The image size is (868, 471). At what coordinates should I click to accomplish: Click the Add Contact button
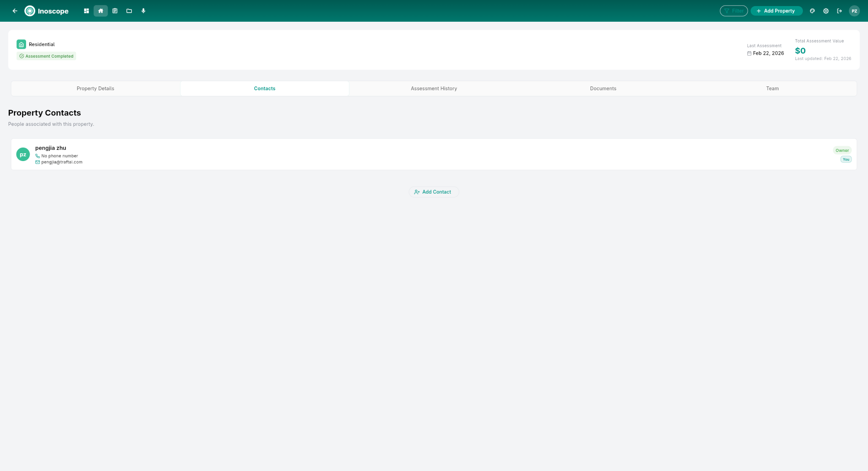click(434, 191)
